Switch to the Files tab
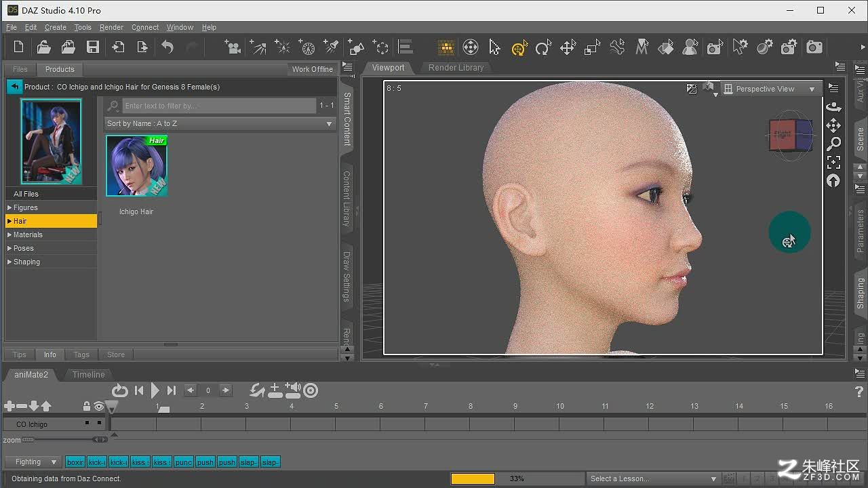Image resolution: width=868 pixels, height=488 pixels. (20, 69)
